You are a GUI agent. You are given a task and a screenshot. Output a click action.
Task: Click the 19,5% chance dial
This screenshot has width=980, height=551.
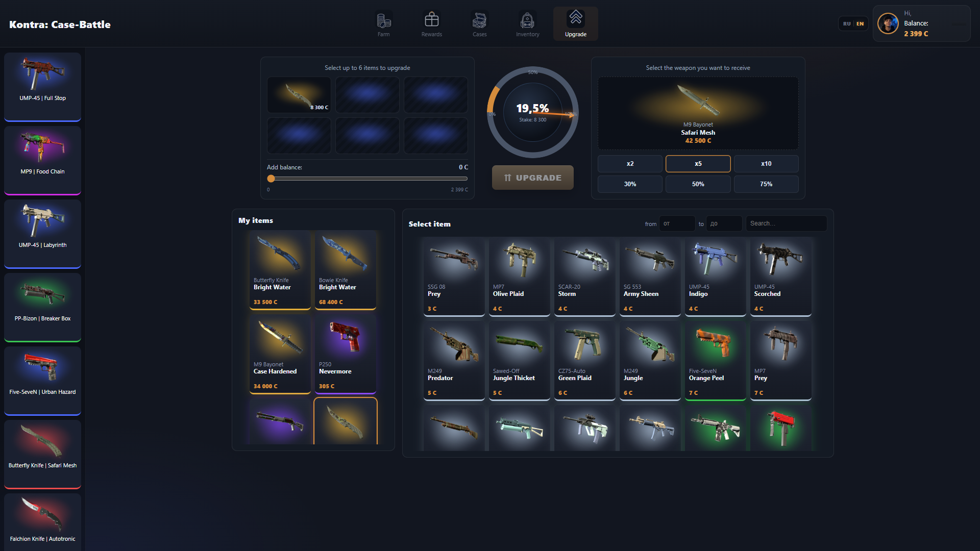click(533, 112)
